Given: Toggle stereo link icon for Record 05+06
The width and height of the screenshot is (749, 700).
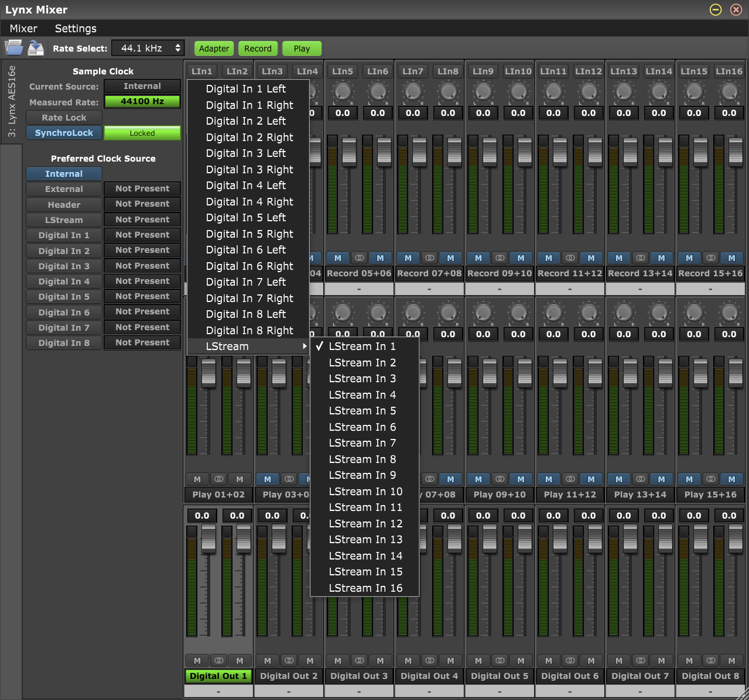Looking at the screenshot, I should (359, 258).
